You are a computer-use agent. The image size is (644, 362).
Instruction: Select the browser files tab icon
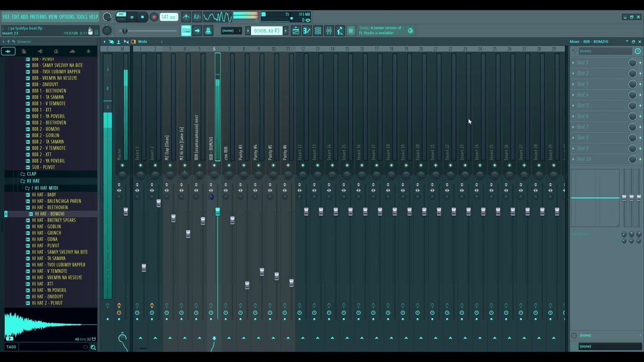pos(24,51)
